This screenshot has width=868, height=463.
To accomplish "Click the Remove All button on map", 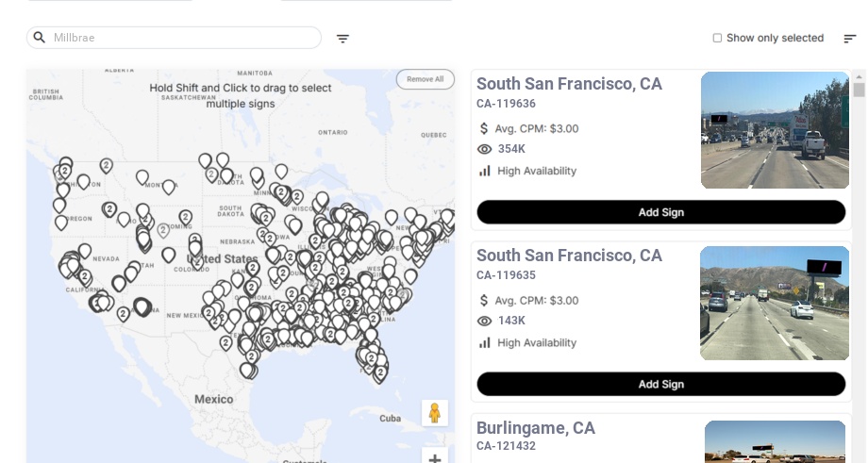I will tap(425, 79).
